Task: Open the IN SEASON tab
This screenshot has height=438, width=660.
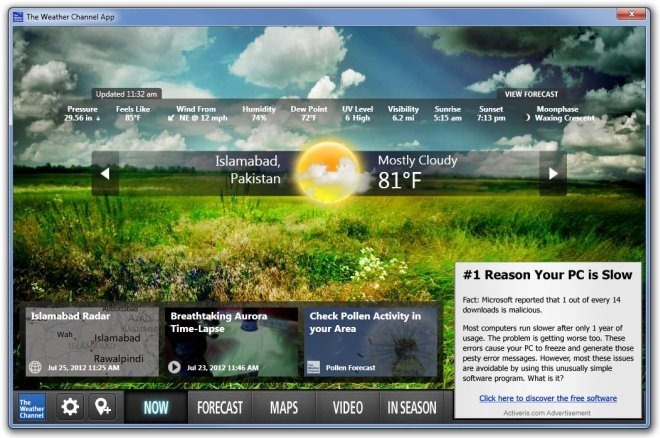Action: (x=412, y=407)
